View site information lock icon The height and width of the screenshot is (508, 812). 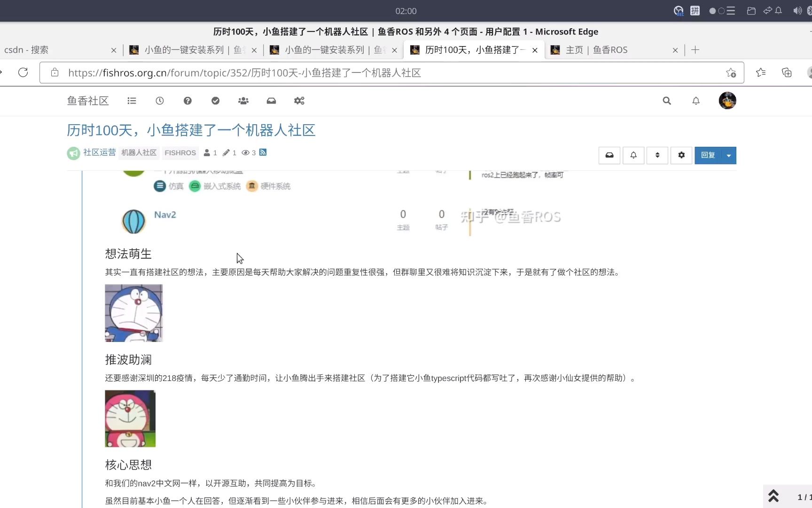pyautogui.click(x=55, y=72)
